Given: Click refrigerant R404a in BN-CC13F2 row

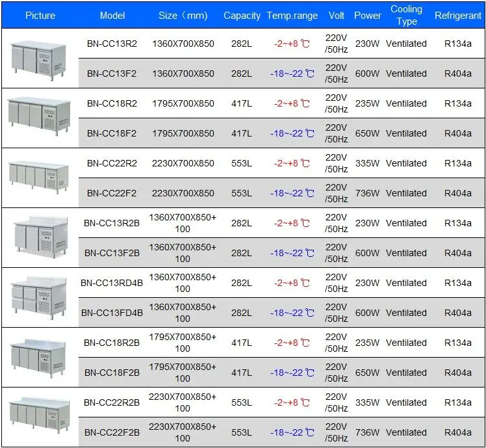Looking at the screenshot, I should [458, 73].
